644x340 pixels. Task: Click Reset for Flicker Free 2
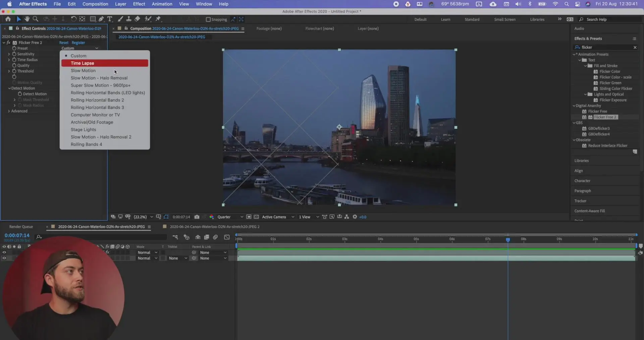pos(64,43)
